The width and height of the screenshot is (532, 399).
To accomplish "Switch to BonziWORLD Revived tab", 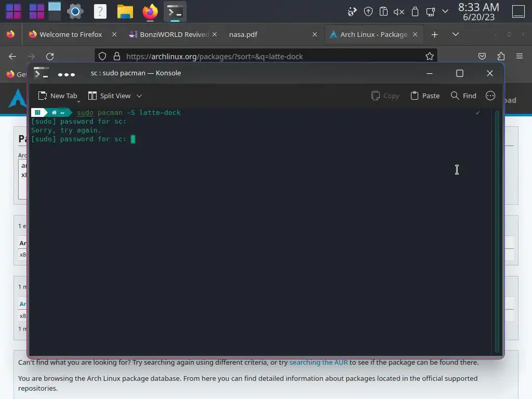I will [174, 34].
